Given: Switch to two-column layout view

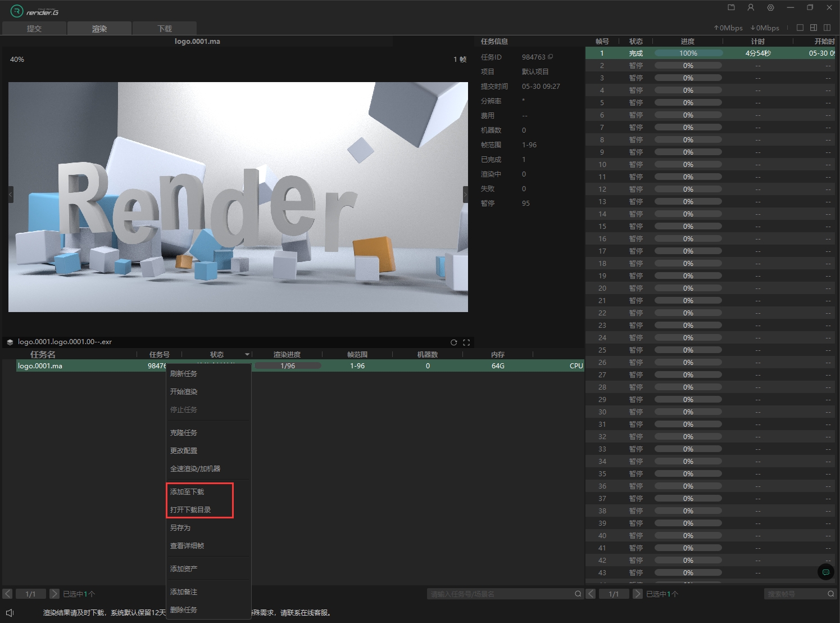Looking at the screenshot, I should tap(827, 28).
